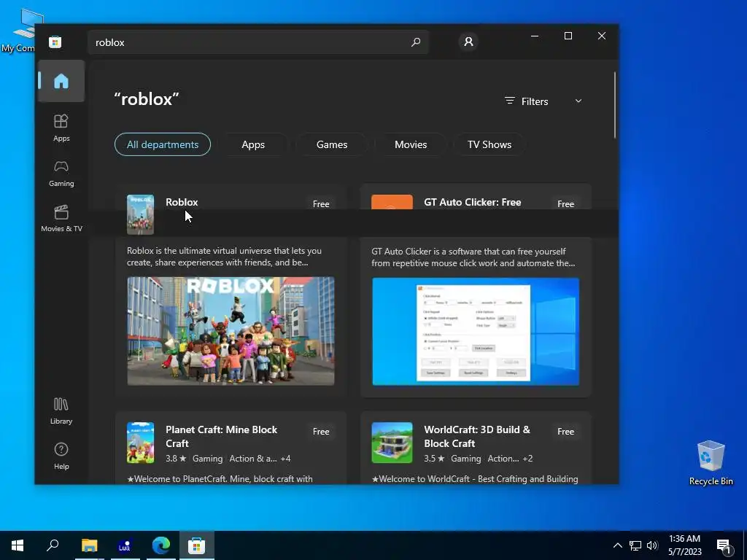Switch to the Games filter tab
Viewport: 747px width, 560px height.
(332, 144)
